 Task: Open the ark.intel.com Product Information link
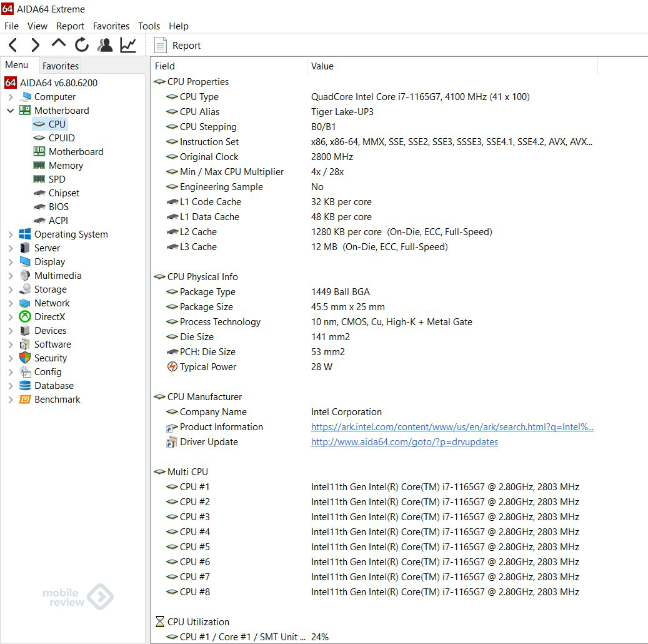click(452, 427)
